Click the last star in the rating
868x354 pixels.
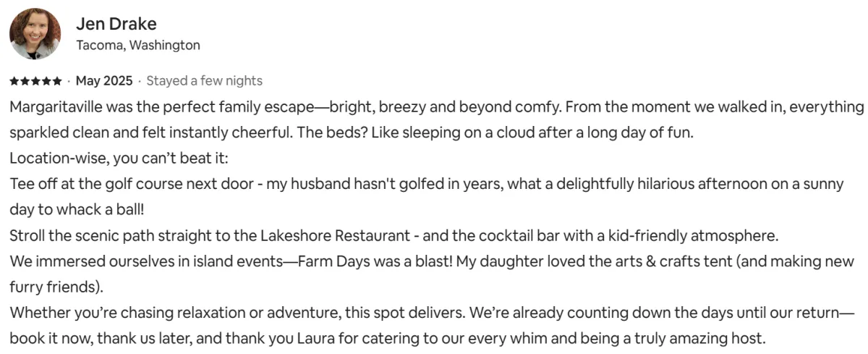pyautogui.click(x=57, y=80)
